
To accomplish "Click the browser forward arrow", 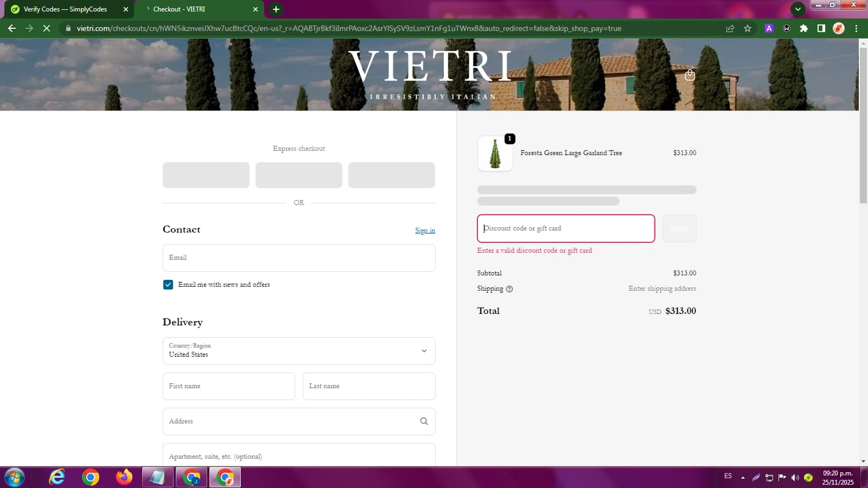I will (x=29, y=28).
